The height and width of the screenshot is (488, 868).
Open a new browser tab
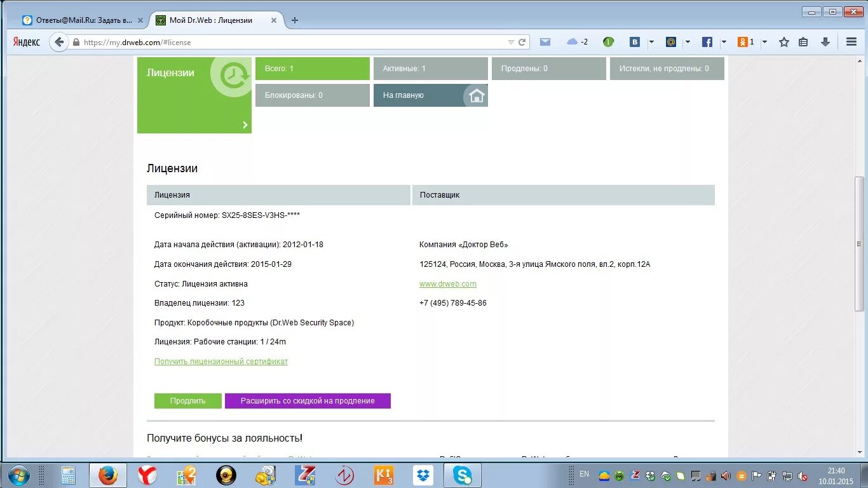click(x=294, y=20)
